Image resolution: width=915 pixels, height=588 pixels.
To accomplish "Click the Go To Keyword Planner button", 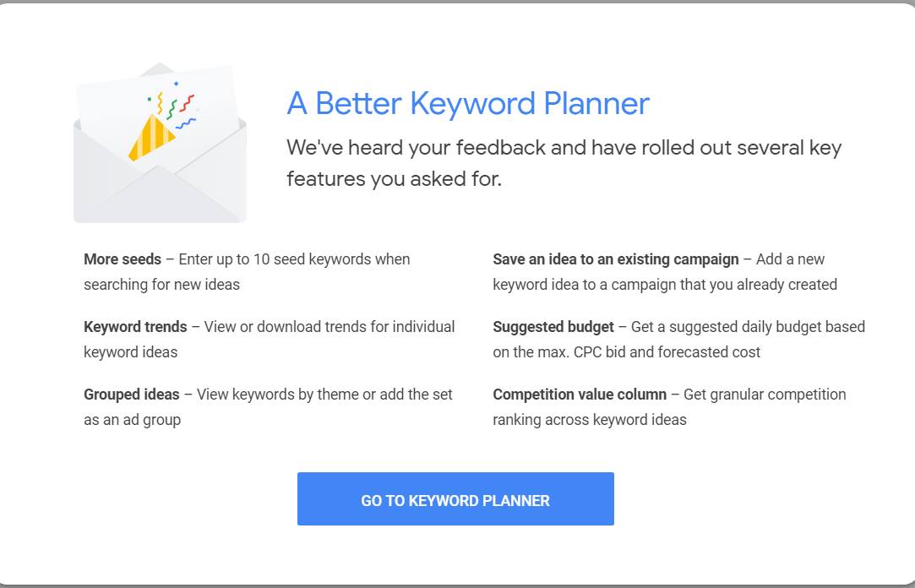I will pos(455,498).
